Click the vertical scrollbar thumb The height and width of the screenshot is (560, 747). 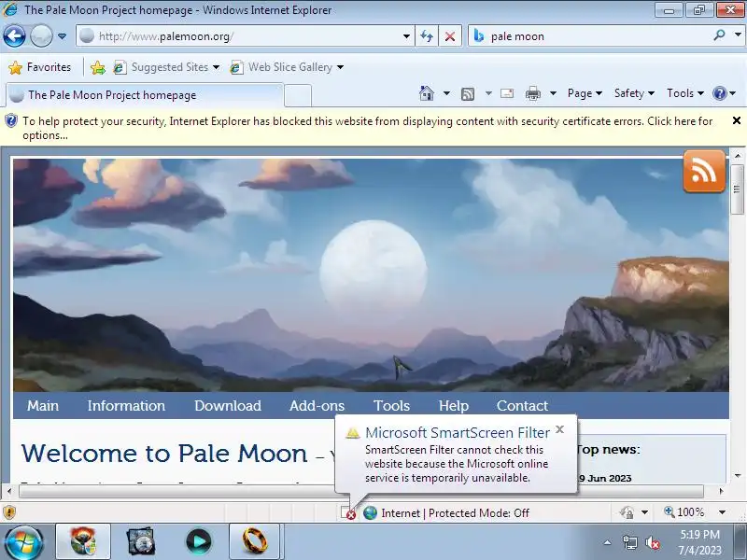(737, 189)
